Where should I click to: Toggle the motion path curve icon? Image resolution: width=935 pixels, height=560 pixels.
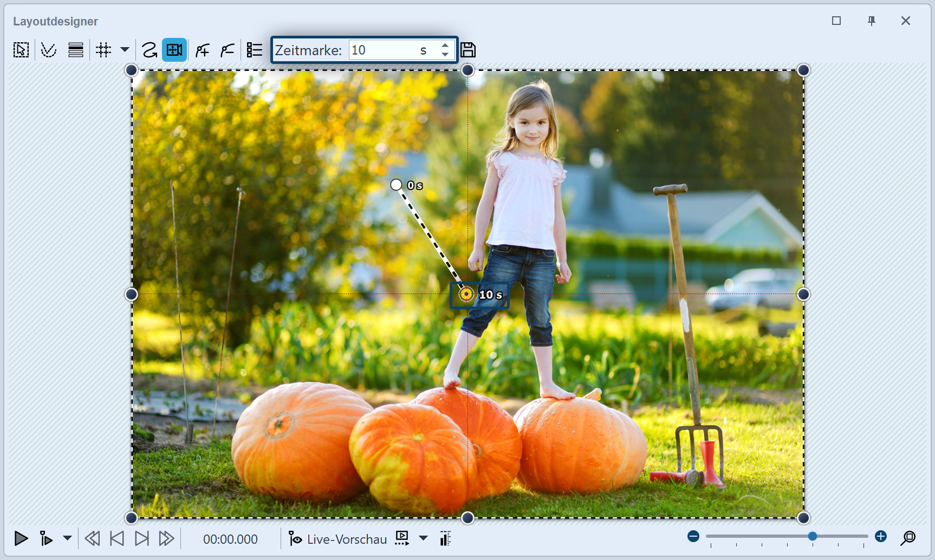pyautogui.click(x=49, y=50)
